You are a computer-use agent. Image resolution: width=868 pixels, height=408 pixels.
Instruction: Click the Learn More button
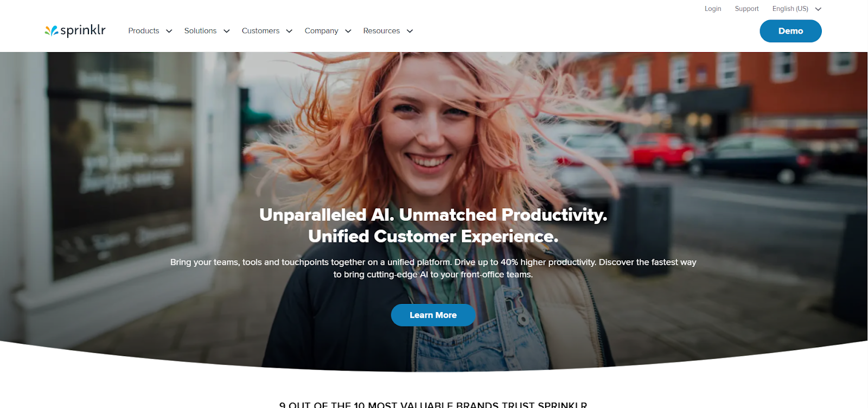click(433, 315)
